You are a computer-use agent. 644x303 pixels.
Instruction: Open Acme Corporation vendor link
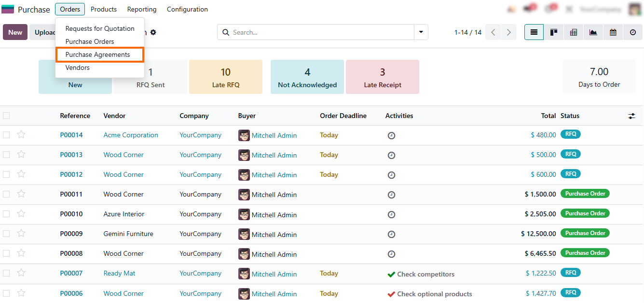tap(131, 135)
